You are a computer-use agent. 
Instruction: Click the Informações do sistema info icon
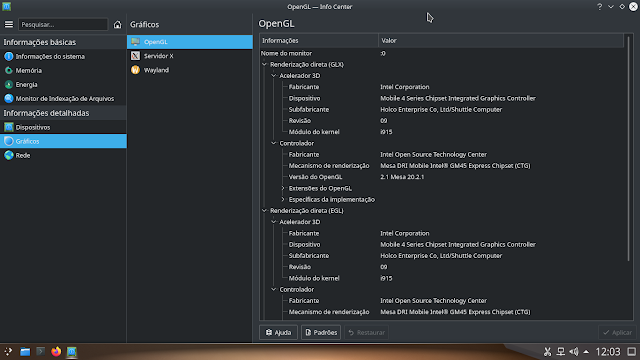pyautogui.click(x=9, y=56)
